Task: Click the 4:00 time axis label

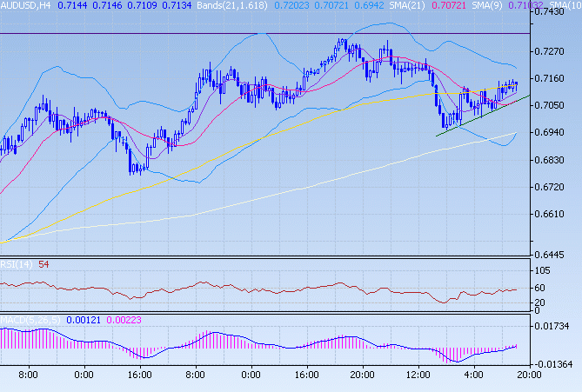Action: coord(475,375)
